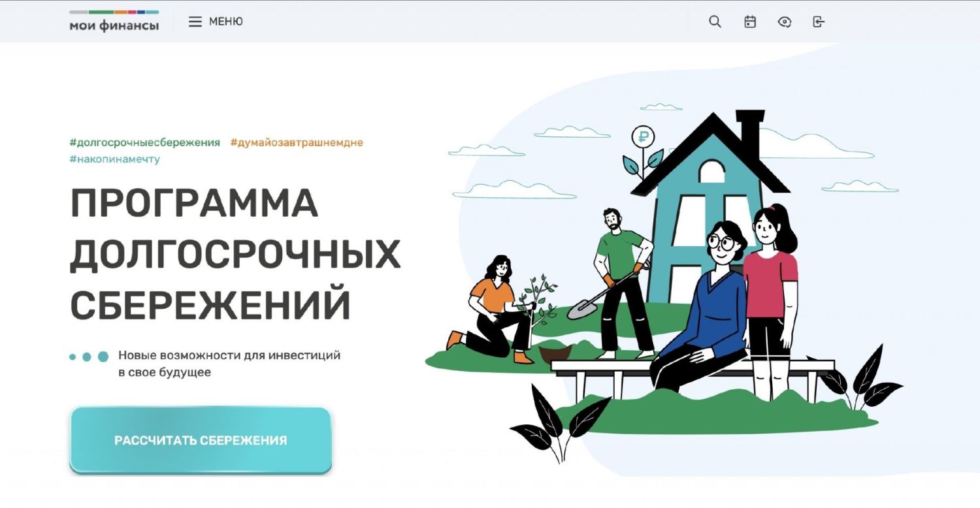Image resolution: width=980 pixels, height=508 pixels.
Task: Click the #долгосрочныесбережения hashtag
Action: (144, 142)
